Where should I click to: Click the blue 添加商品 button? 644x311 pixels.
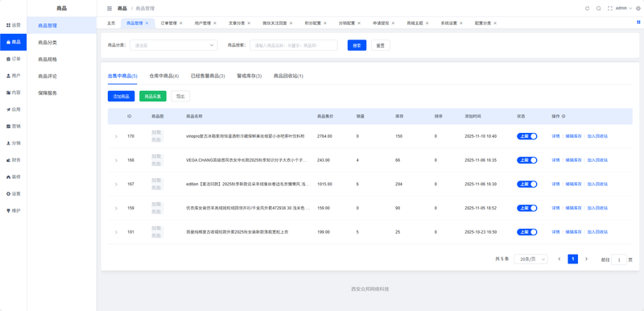coord(122,96)
